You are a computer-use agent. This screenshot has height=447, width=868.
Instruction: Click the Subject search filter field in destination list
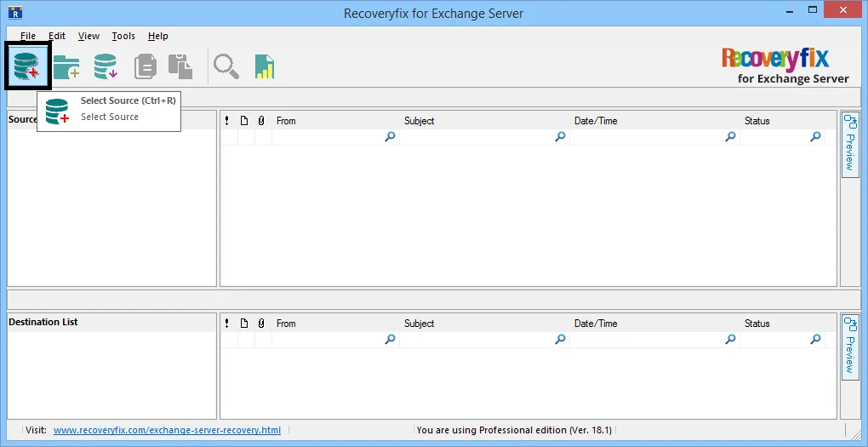click(x=484, y=340)
